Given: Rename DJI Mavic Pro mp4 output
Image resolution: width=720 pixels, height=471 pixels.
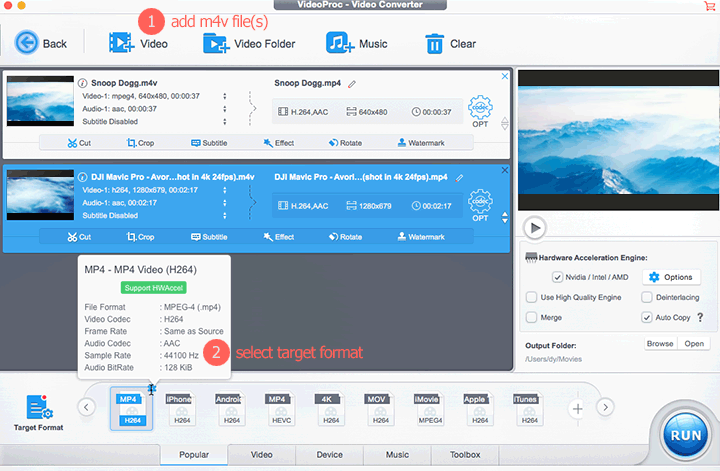Looking at the screenshot, I should click(459, 178).
